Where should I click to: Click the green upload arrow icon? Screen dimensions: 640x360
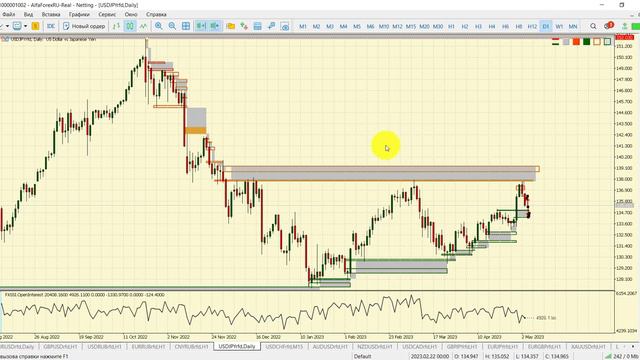pos(624,26)
